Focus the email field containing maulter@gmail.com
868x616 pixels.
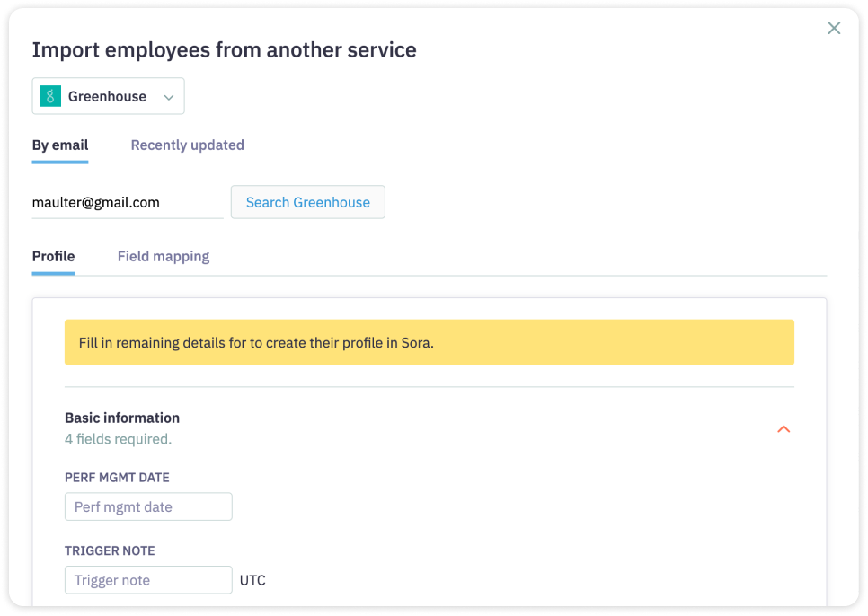coord(128,203)
